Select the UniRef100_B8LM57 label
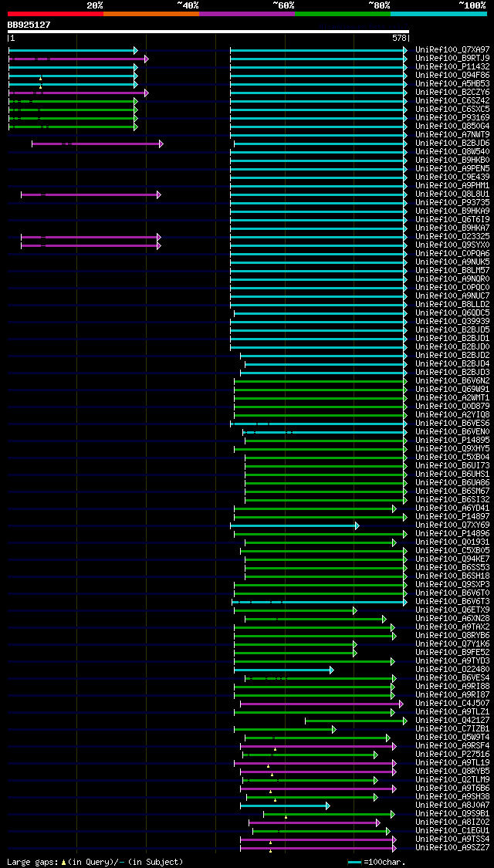The image size is (494, 868). [452, 271]
